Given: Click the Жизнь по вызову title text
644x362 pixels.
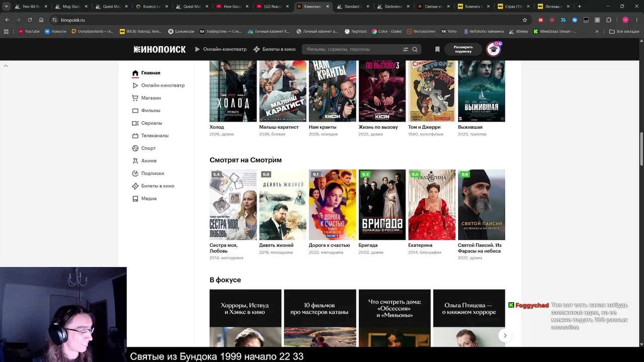Looking at the screenshot, I should tap(378, 127).
